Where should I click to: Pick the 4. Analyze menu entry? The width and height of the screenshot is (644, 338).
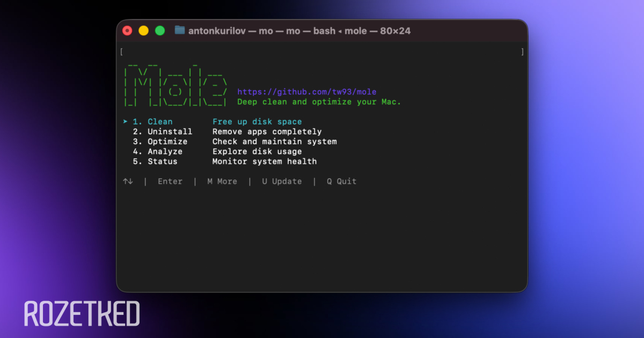click(158, 151)
